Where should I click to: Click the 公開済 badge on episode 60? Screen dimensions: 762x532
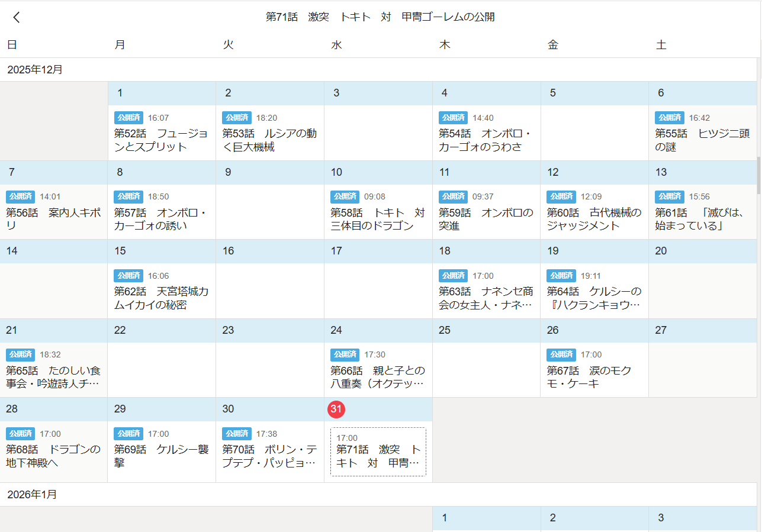561,196
